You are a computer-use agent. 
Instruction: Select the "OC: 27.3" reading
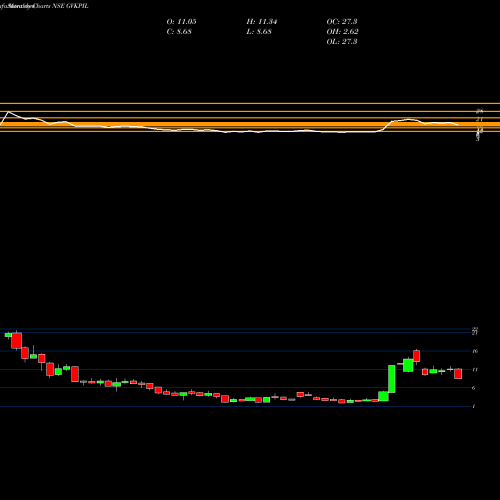tap(342, 22)
